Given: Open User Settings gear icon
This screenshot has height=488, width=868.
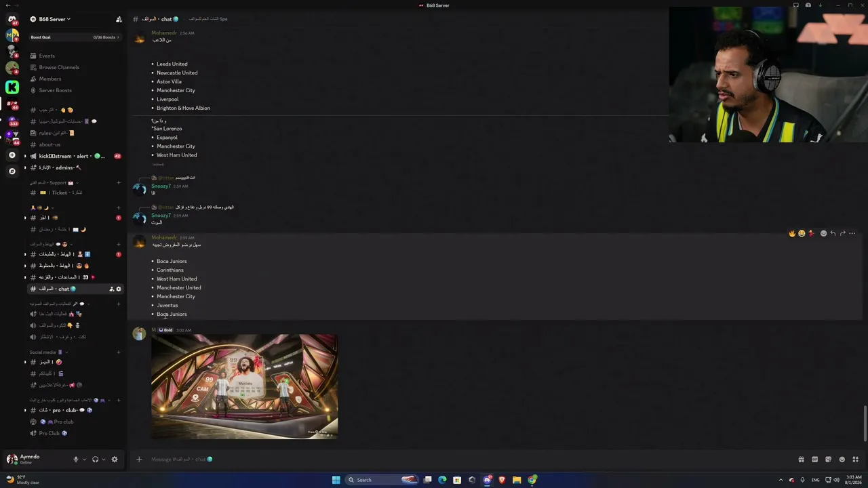Looking at the screenshot, I should (115, 459).
